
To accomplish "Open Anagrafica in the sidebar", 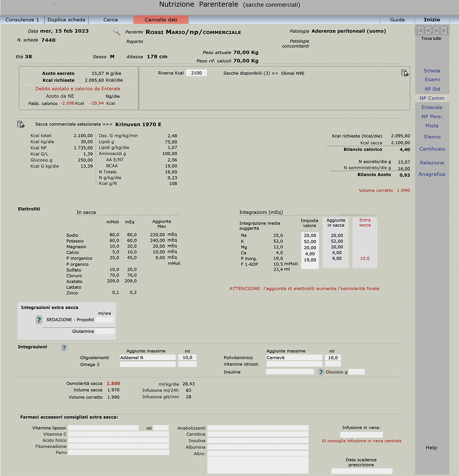I will point(432,174).
